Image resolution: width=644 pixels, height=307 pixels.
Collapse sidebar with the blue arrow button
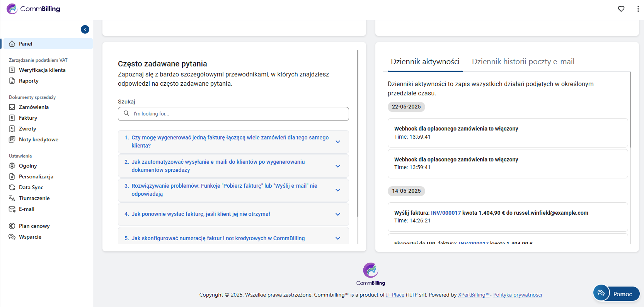click(85, 29)
